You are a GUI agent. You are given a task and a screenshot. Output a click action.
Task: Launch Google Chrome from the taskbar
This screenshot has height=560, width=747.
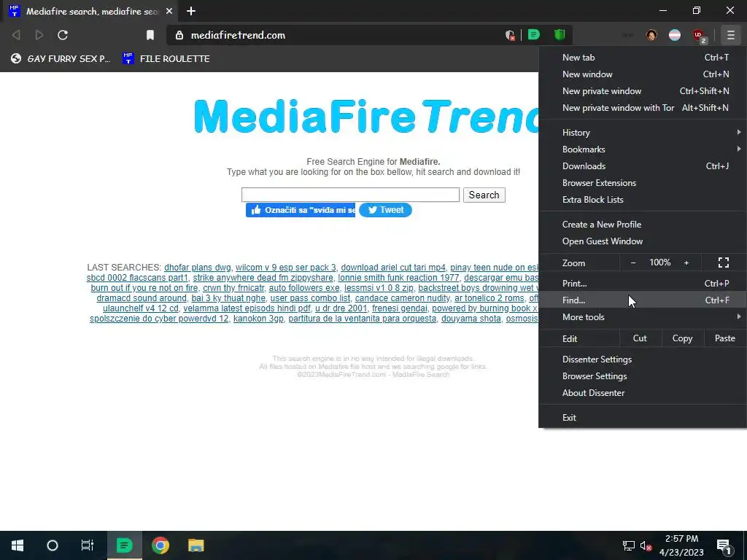(x=160, y=545)
